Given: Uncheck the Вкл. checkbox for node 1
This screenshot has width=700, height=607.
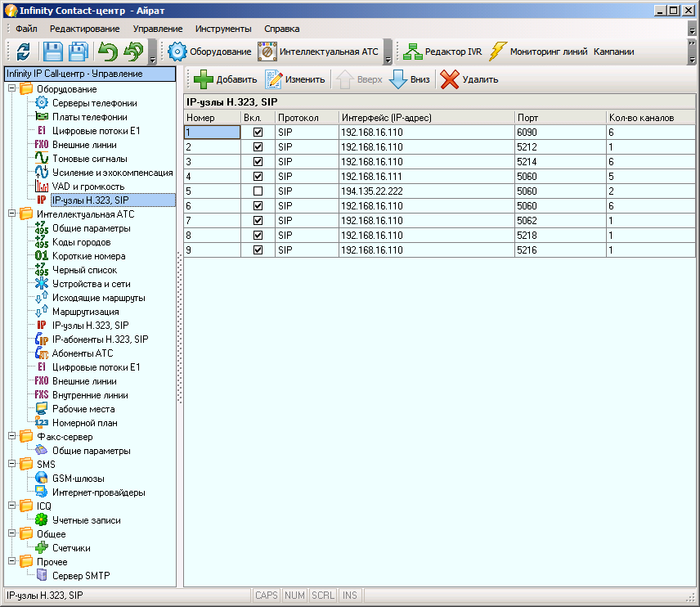Looking at the screenshot, I should 258,133.
